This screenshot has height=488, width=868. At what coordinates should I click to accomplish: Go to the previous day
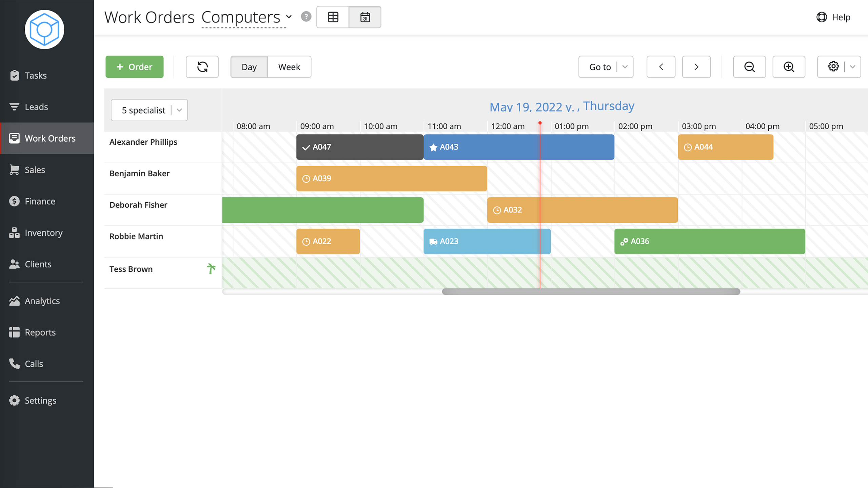tap(661, 67)
